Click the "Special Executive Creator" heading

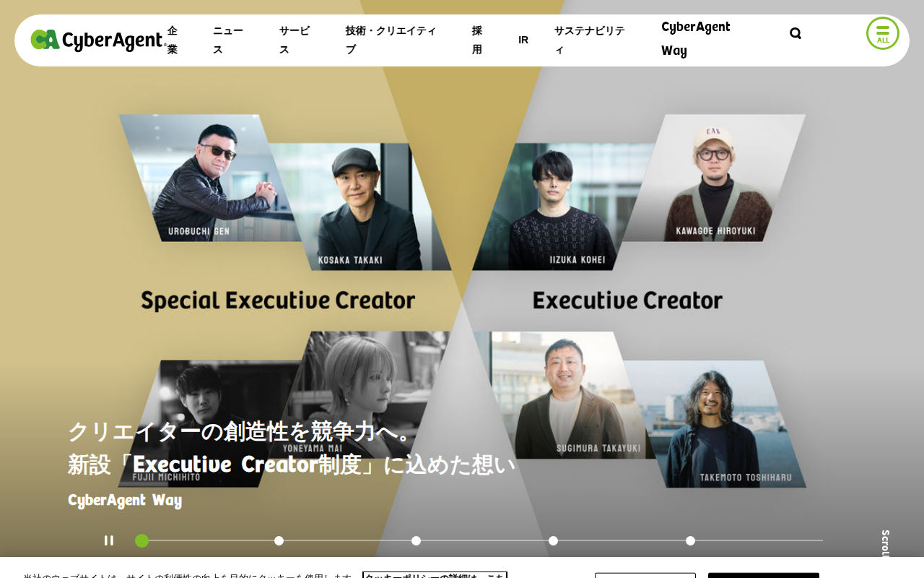[x=278, y=301]
